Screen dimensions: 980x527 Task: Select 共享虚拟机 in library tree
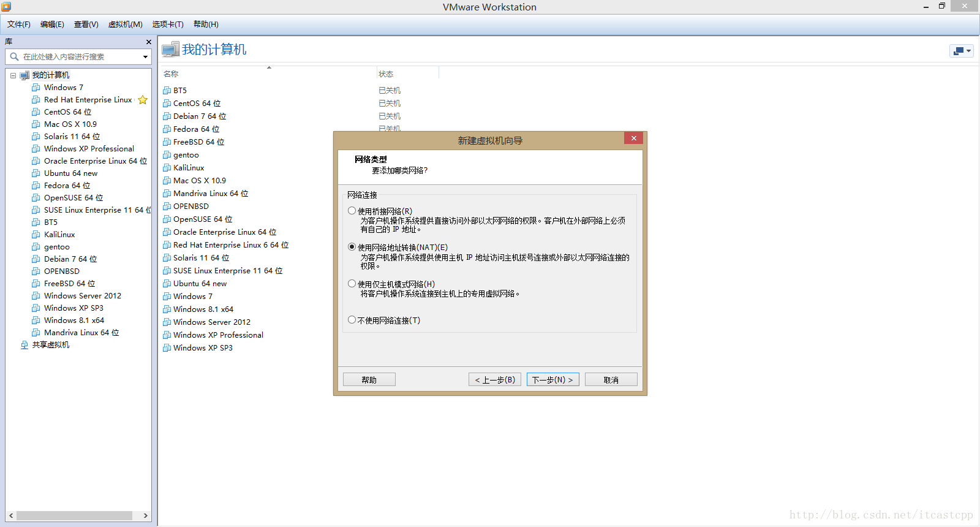click(51, 345)
